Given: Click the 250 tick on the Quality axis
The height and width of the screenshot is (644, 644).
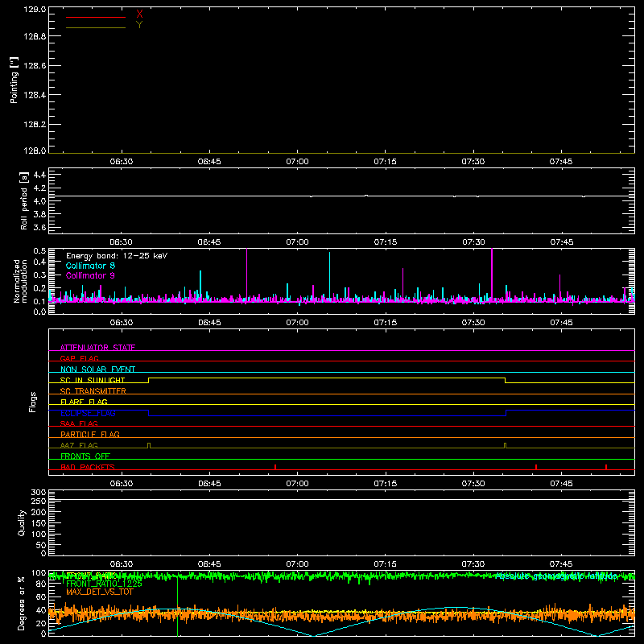Looking at the screenshot, I should coord(38,502).
